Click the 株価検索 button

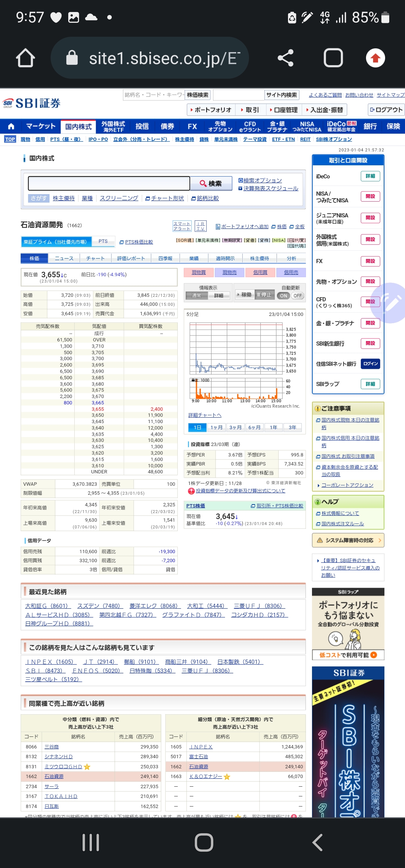198,95
